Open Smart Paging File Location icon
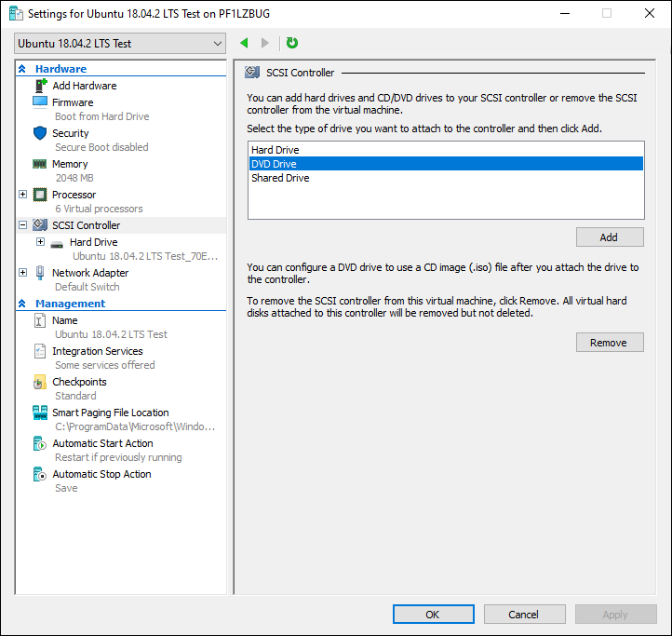The height and width of the screenshot is (636, 672). [x=40, y=413]
